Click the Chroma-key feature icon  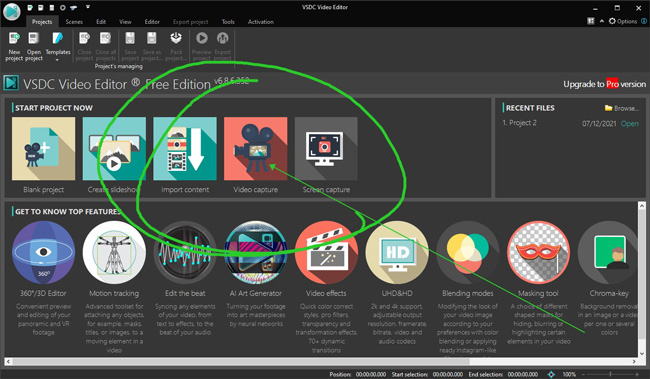tap(608, 253)
